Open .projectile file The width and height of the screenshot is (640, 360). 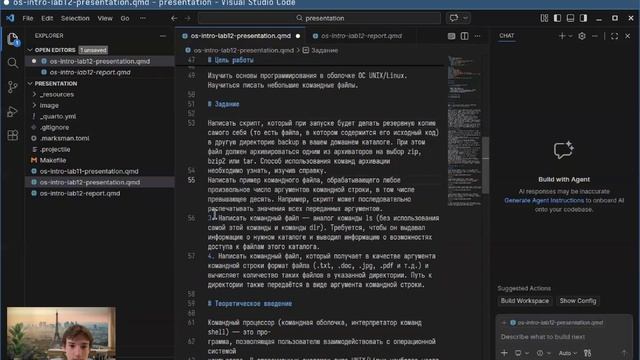tap(55, 149)
